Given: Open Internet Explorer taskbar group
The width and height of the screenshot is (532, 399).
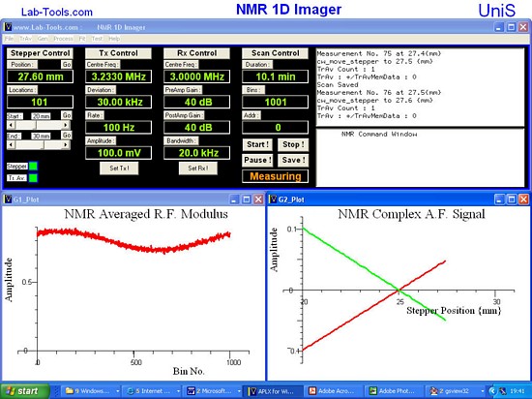Looking at the screenshot, I should tap(152, 391).
